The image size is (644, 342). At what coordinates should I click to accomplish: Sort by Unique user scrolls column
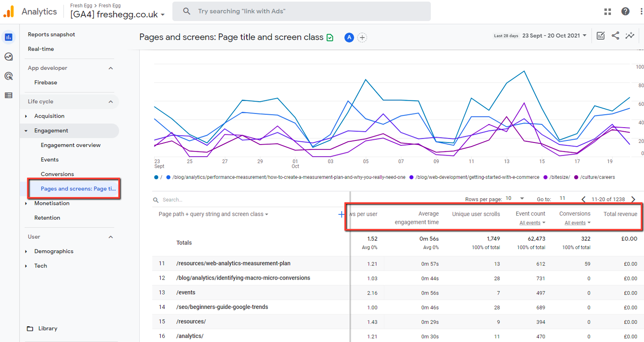[476, 214]
